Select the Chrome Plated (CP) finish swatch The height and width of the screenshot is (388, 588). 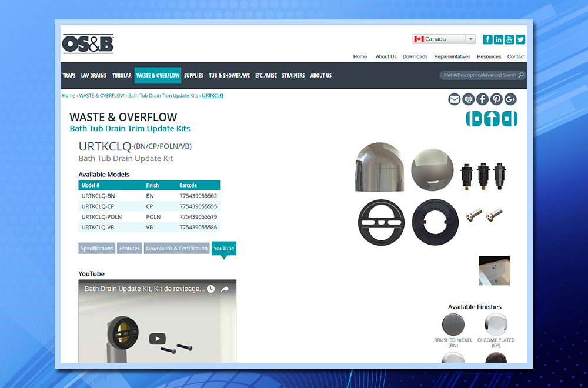tap(496, 325)
